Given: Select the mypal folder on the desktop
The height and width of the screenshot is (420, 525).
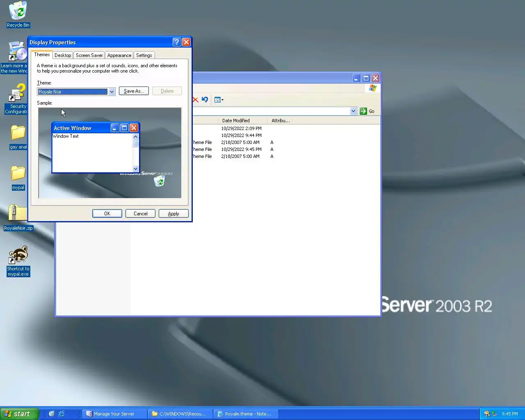Looking at the screenshot, I should 18,178.
